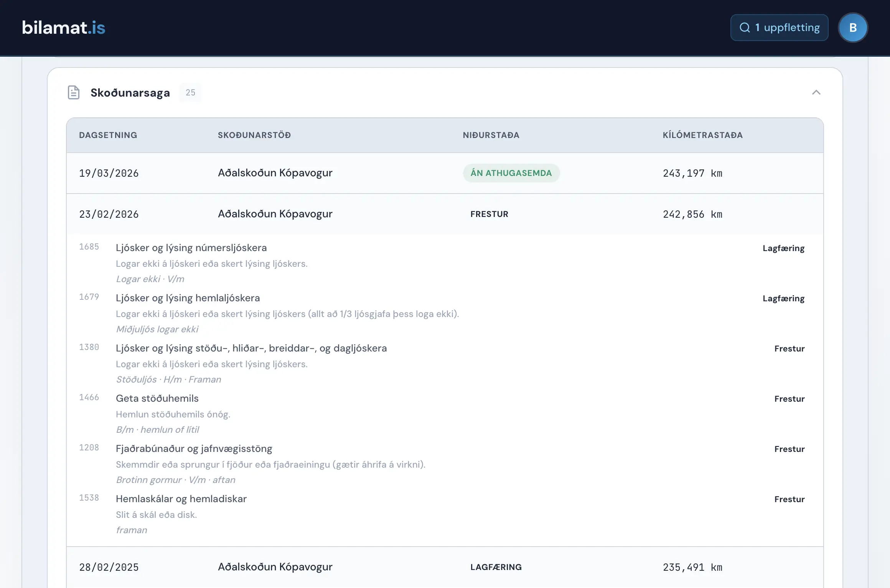Expand the 28/02/2025 inspection row
This screenshot has width=890, height=588.
click(x=445, y=567)
